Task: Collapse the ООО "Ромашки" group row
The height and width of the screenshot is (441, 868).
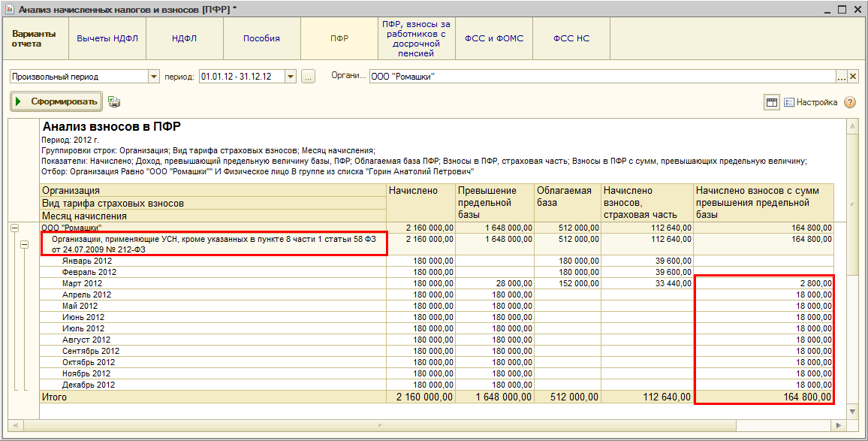Action: point(14,228)
